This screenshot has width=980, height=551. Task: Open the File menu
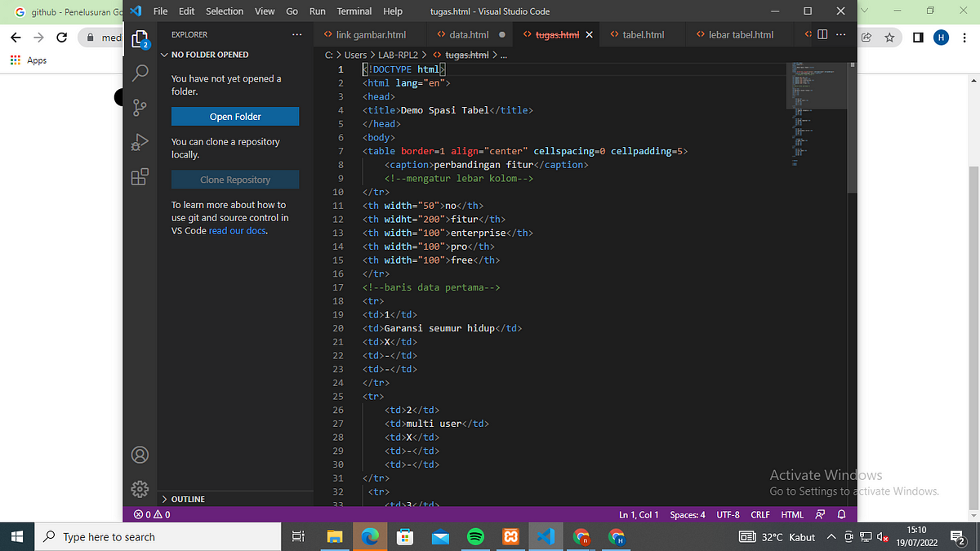[x=161, y=11]
